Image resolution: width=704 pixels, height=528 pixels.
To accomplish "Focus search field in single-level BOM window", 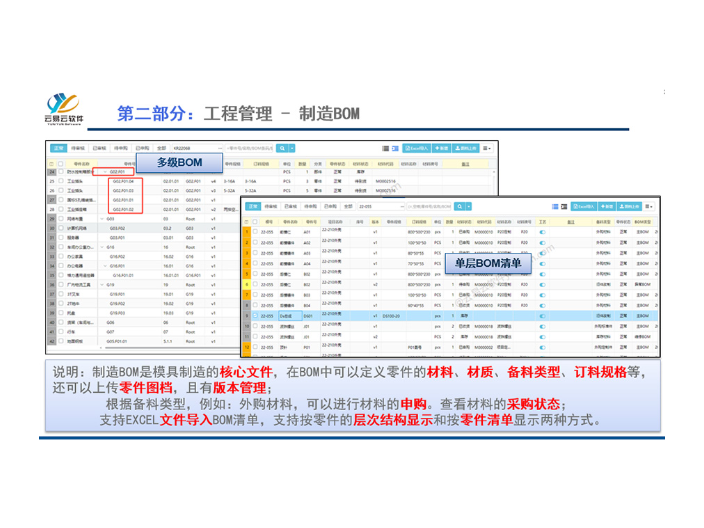I will tap(429, 207).
